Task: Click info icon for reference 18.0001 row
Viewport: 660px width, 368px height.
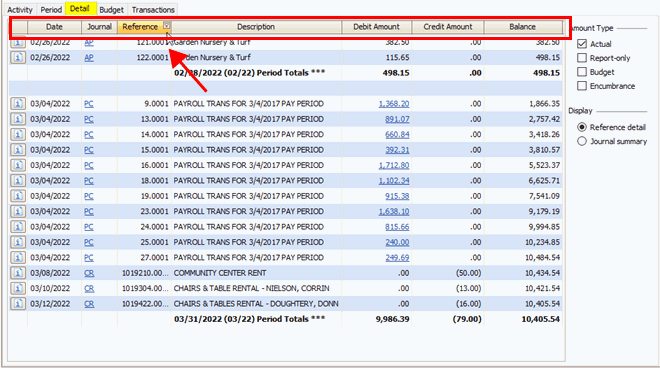Action: click(x=18, y=181)
